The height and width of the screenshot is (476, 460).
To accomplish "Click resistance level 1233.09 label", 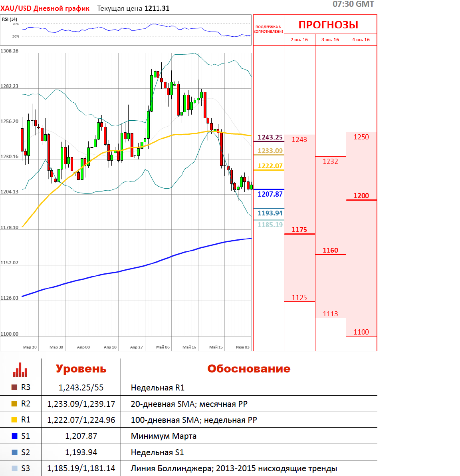I will point(270,151).
